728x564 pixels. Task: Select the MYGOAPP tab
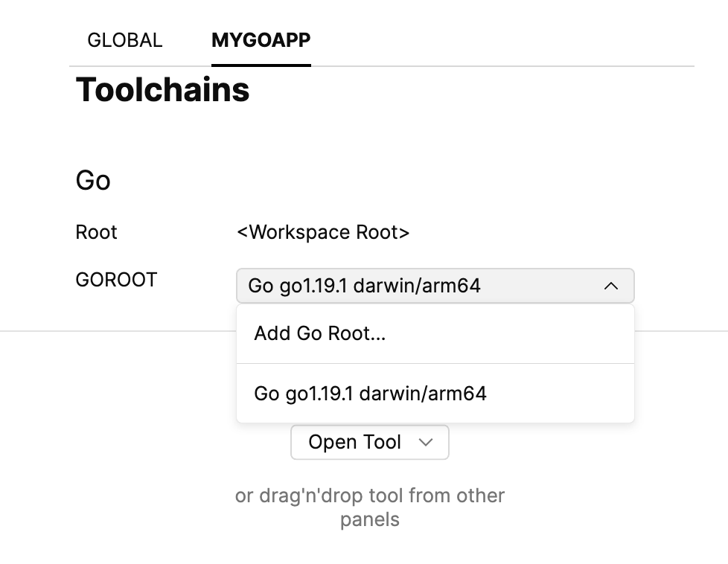click(261, 40)
